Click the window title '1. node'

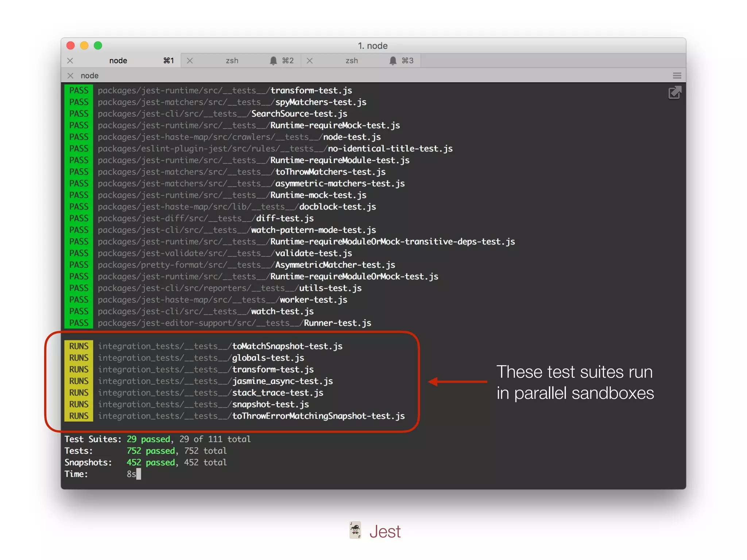373,46
